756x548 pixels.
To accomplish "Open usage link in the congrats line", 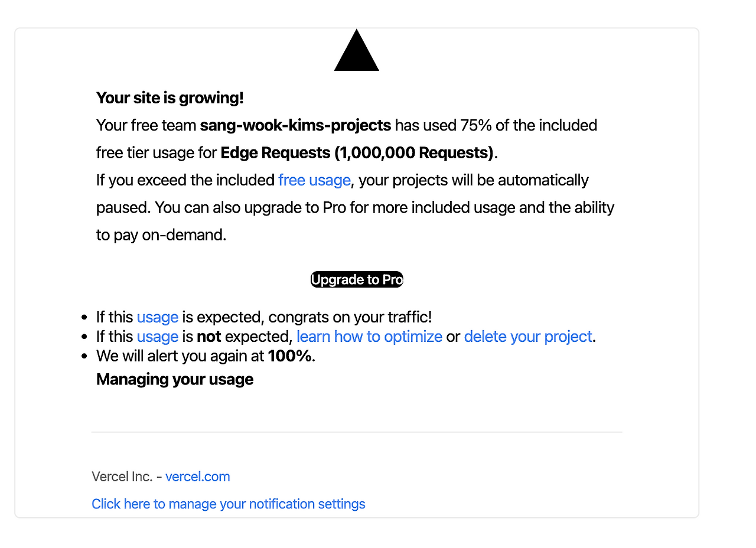I will (x=157, y=317).
